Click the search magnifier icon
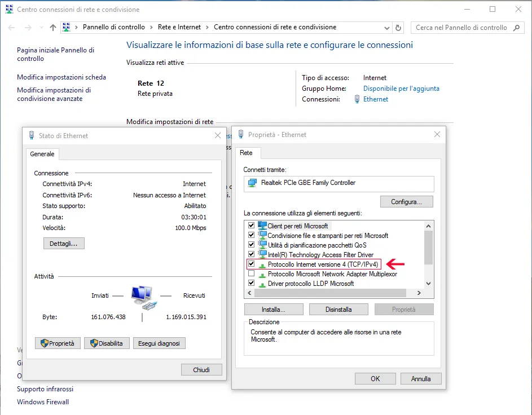532x415 pixels. 516,28
